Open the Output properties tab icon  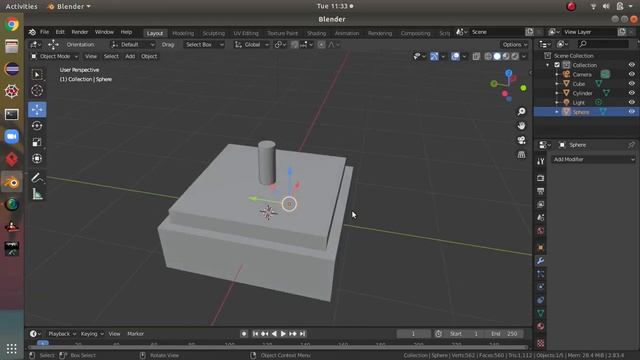click(540, 191)
